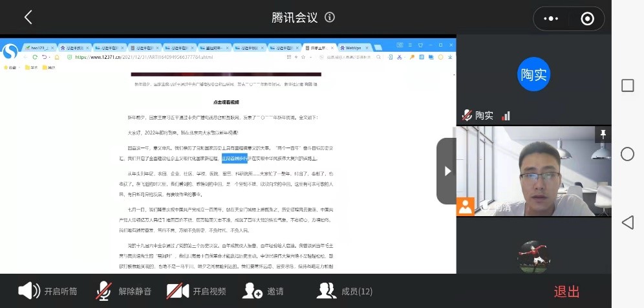Open the 邀请 invite option
This screenshot has width=644, height=308.
[263, 291]
